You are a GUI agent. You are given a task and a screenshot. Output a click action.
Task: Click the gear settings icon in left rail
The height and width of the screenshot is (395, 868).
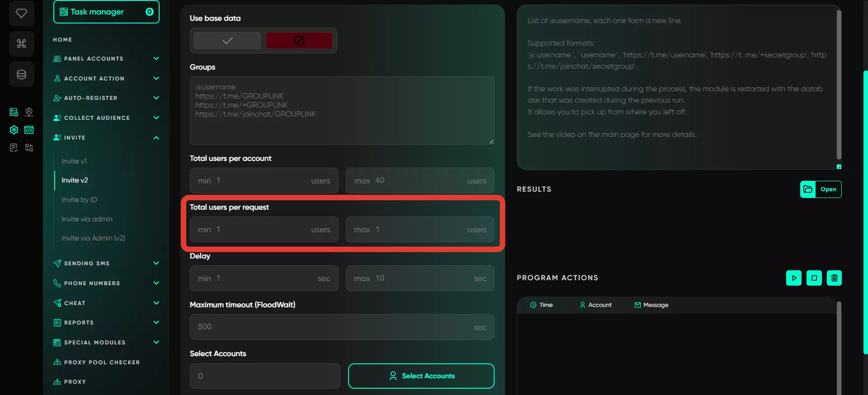pyautogui.click(x=14, y=130)
